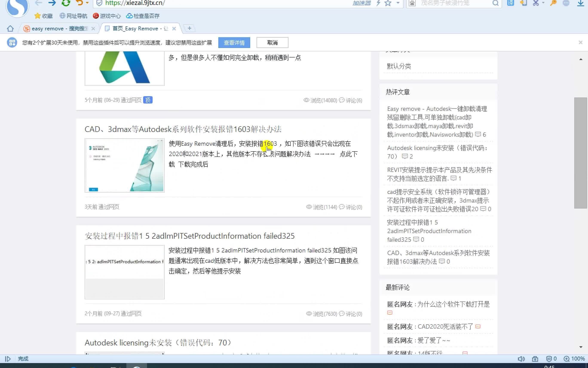Bookmark page with star icon
588x368 pixels.
(388, 3)
